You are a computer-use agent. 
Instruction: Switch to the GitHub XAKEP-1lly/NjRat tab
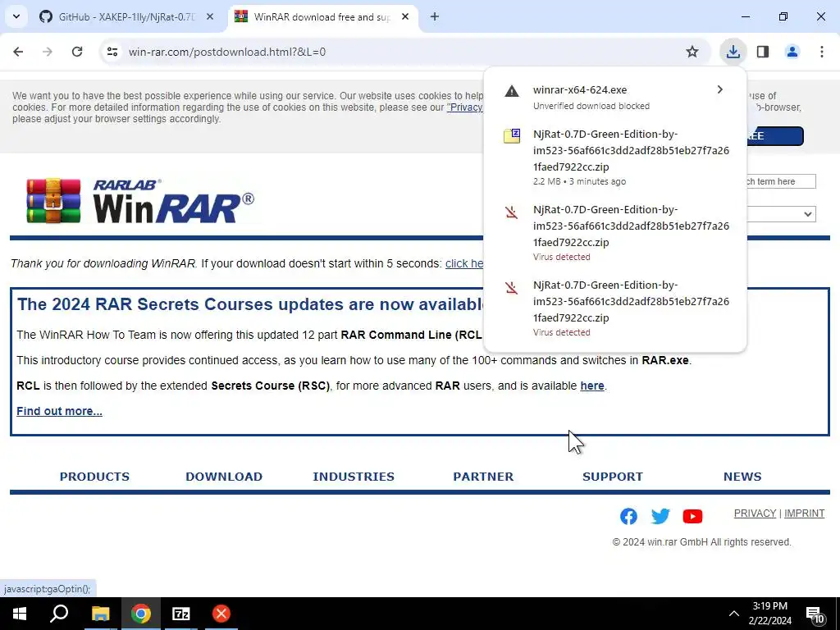[127, 16]
